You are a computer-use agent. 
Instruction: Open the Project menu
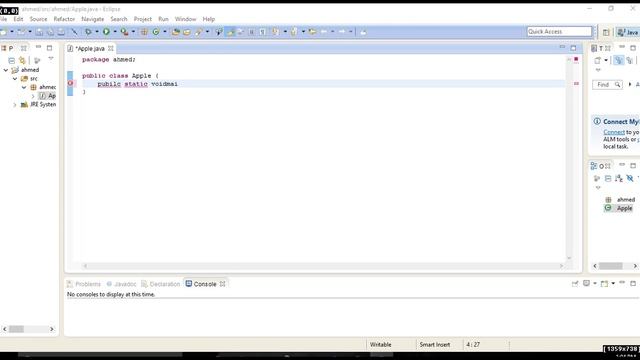pos(143,19)
